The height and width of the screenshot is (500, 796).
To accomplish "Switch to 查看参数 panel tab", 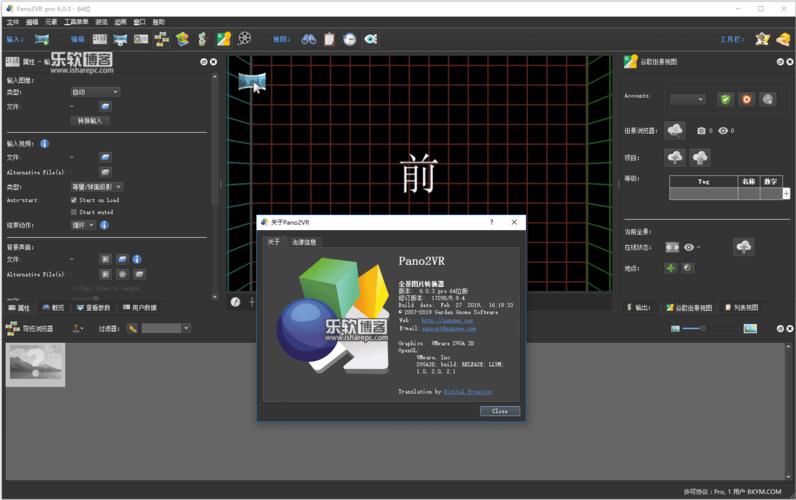I will [x=93, y=308].
